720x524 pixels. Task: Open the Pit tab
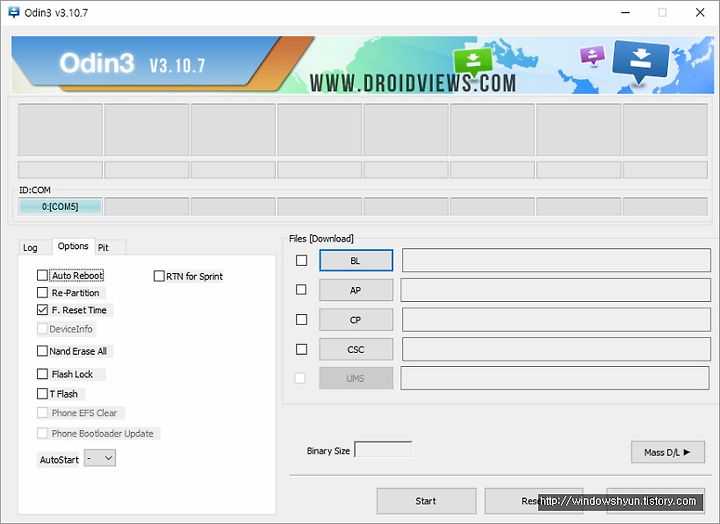coord(103,248)
